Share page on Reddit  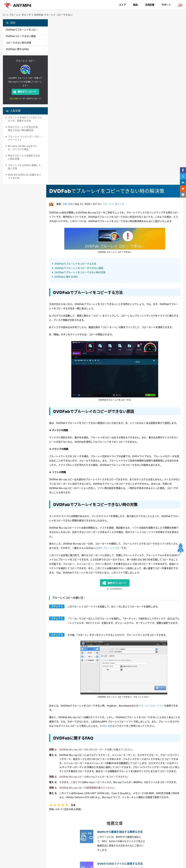tap(183, 188)
